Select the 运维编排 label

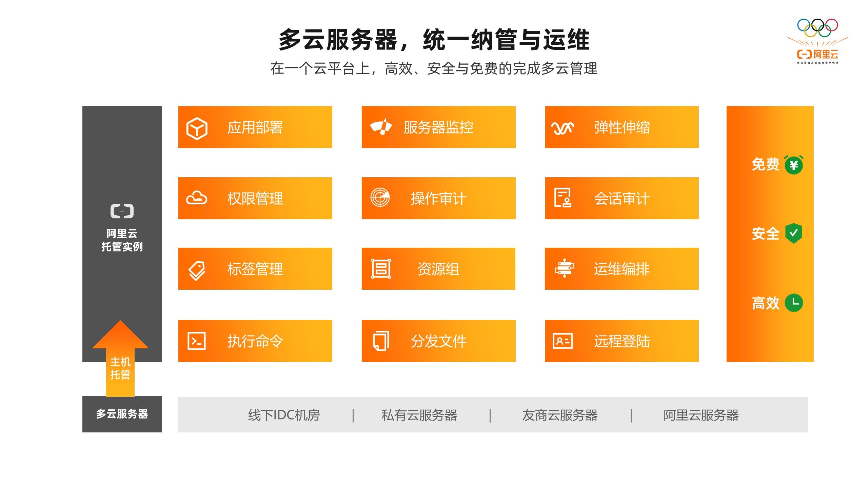click(622, 269)
